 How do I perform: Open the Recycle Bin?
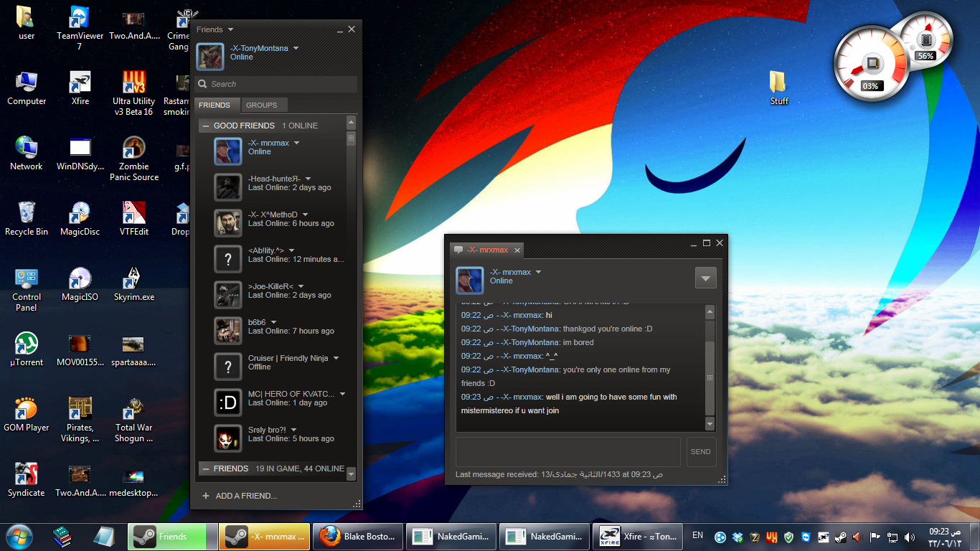27,214
